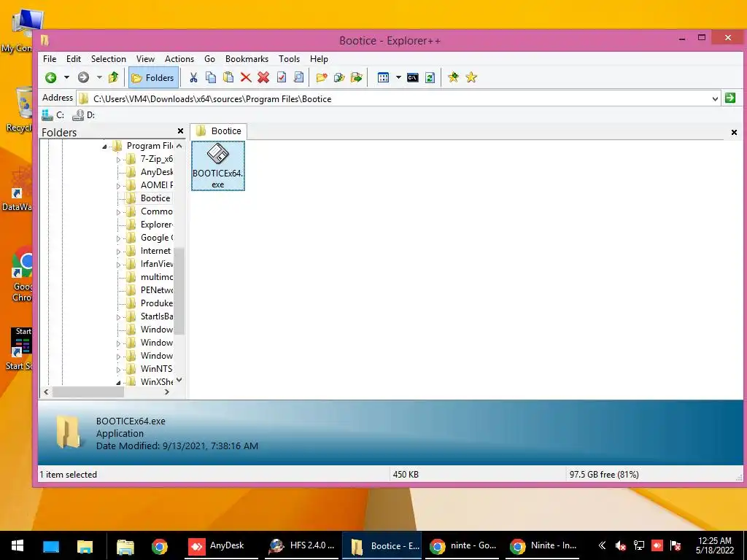747x560 pixels.
Task: Toggle the Folders pane button
Action: coord(153,77)
